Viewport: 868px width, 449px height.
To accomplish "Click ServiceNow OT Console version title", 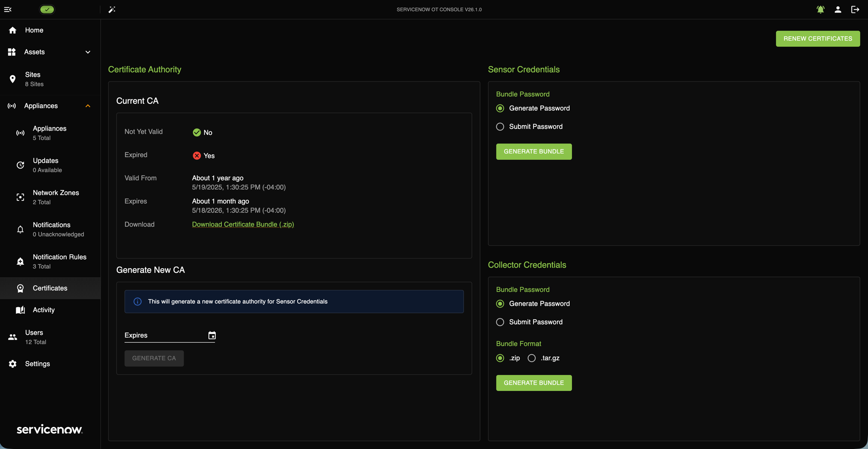I will coord(439,9).
